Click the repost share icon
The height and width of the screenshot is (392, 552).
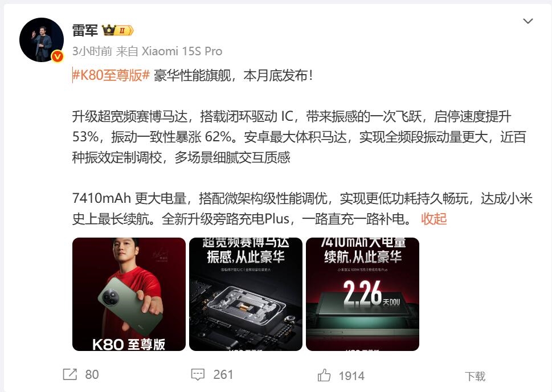pos(69,374)
